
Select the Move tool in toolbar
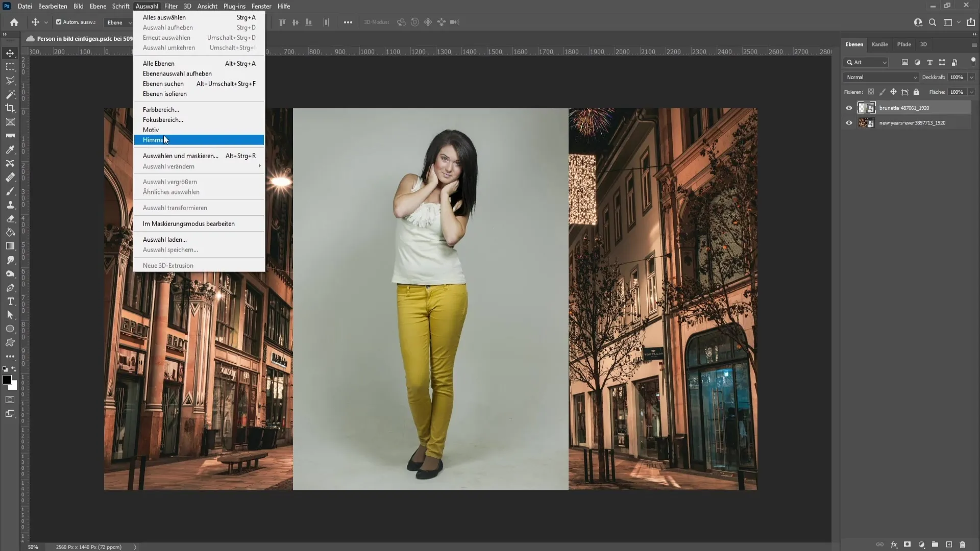click(9, 53)
